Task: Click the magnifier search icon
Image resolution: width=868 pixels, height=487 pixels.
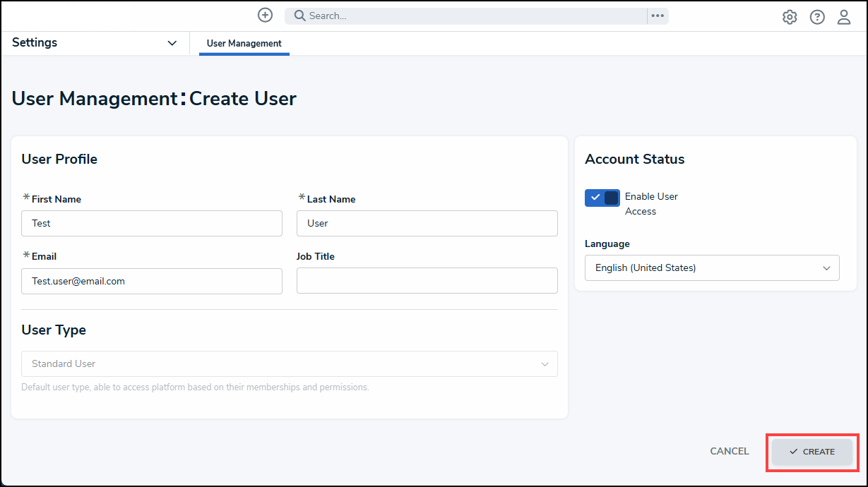Action: [x=299, y=16]
